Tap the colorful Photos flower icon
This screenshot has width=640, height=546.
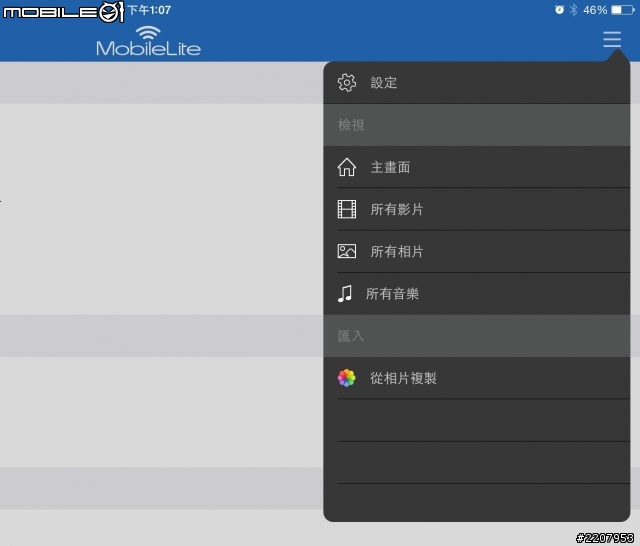click(347, 378)
